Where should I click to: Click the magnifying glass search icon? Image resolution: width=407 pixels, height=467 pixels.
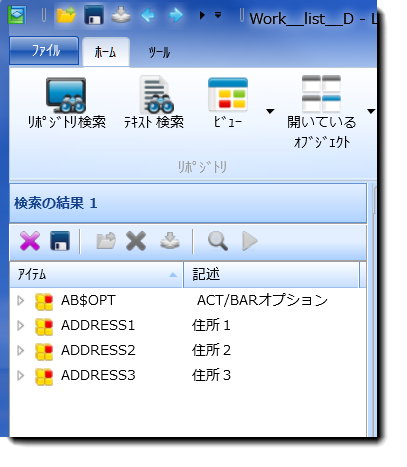click(218, 241)
